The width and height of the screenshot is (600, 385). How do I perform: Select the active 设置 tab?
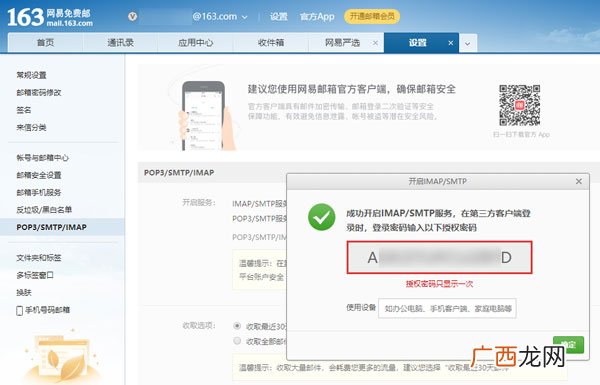[x=417, y=42]
